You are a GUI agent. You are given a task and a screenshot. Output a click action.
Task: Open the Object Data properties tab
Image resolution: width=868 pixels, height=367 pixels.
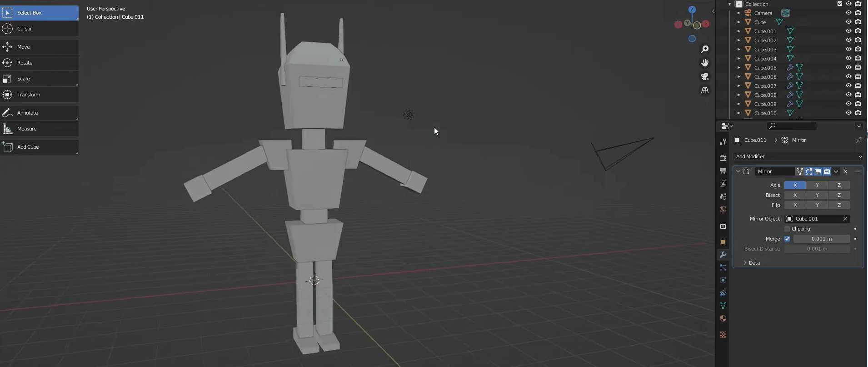click(723, 306)
